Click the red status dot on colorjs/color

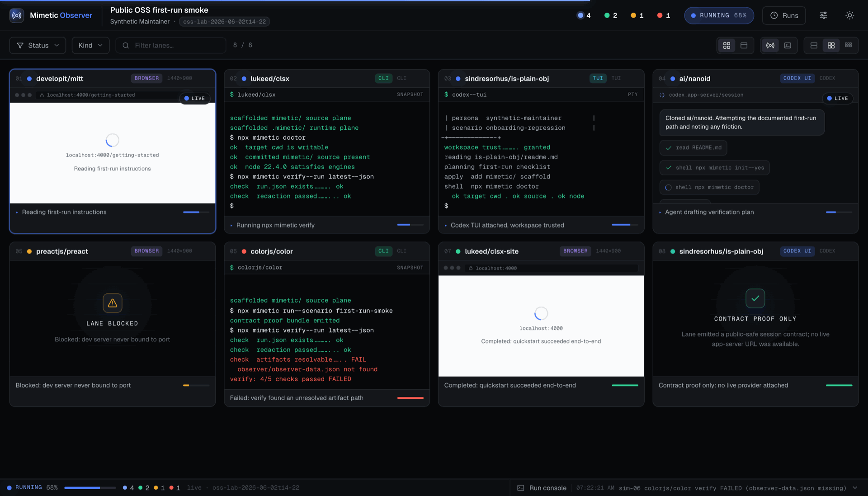[244, 251]
